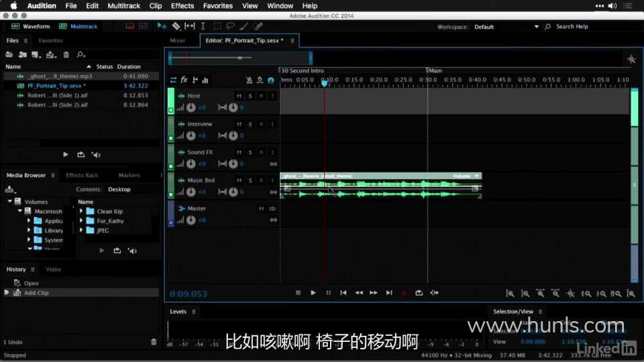Viewport: 644px width, 362px height.
Task: Switch to the Mixer tab
Action: (x=177, y=41)
